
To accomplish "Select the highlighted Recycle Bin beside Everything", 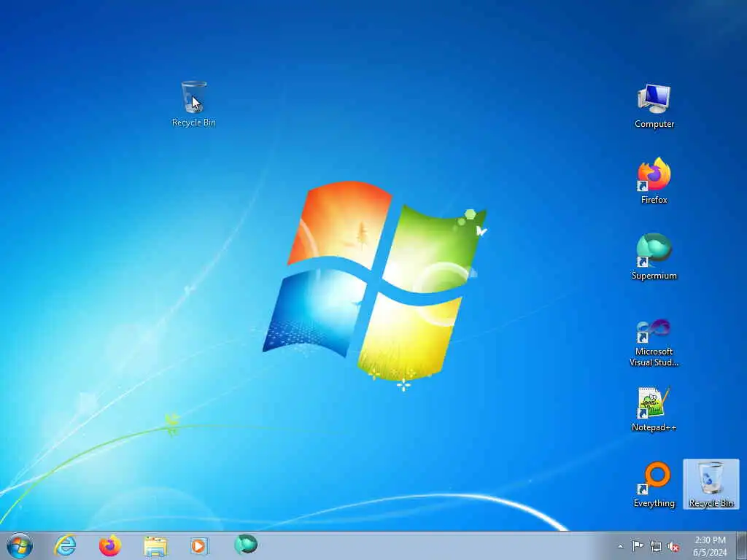I will (x=711, y=484).
